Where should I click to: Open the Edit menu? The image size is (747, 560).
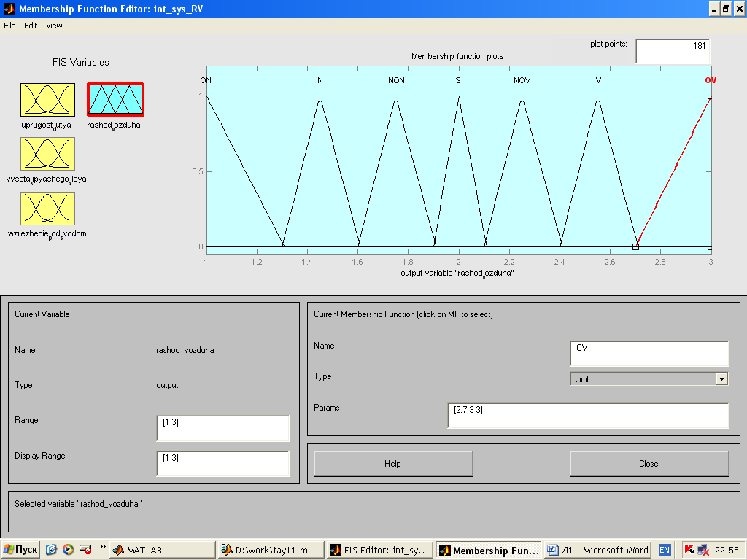tap(31, 26)
